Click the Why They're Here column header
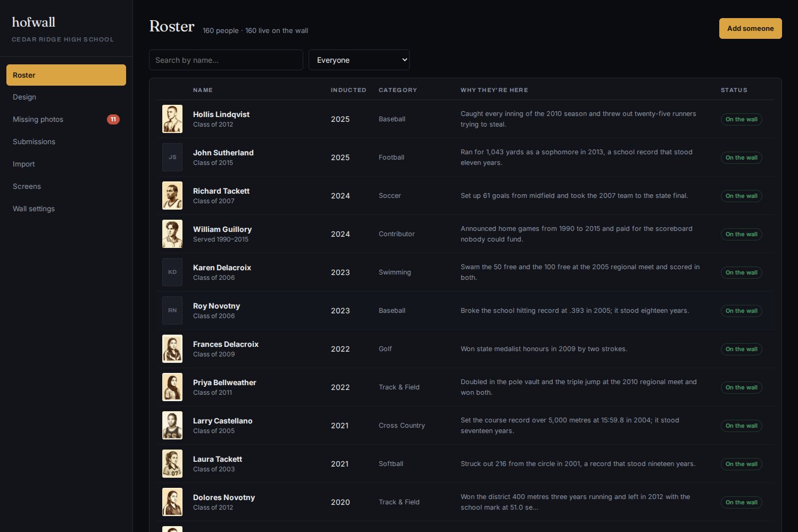 pos(494,90)
